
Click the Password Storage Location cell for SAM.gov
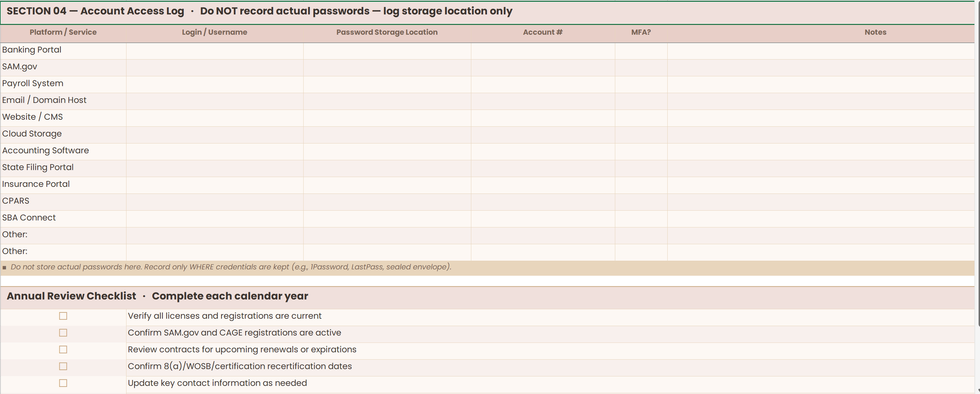[x=387, y=67]
